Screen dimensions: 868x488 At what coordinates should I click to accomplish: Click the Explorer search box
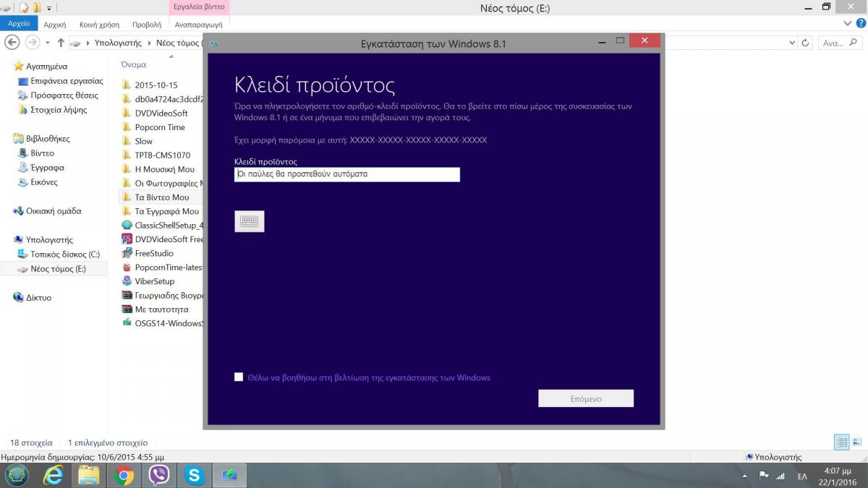click(841, 43)
